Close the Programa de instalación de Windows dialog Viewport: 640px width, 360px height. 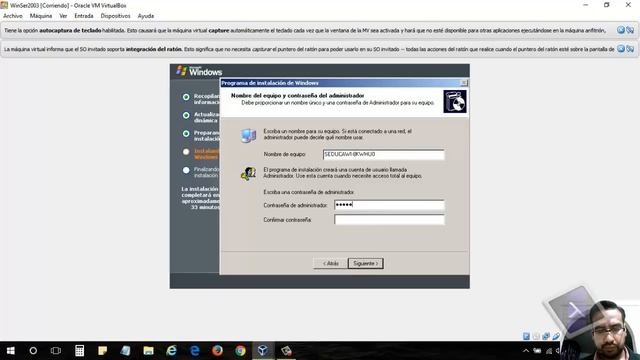pyautogui.click(x=464, y=83)
